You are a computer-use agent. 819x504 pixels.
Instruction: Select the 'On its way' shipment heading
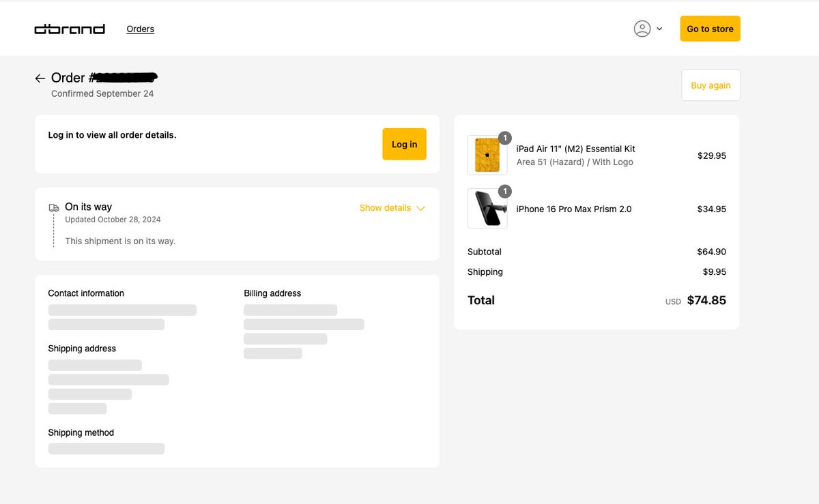coord(88,207)
